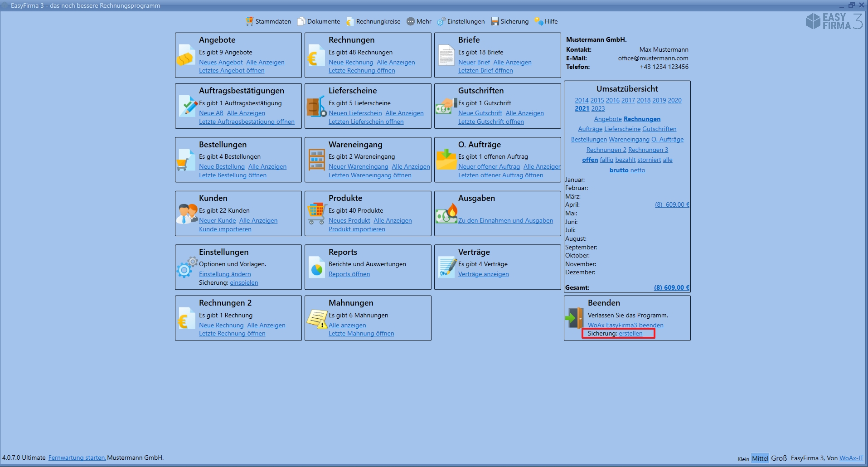Open the Rechnungkreise menu
The image size is (868, 467).
[x=373, y=21]
